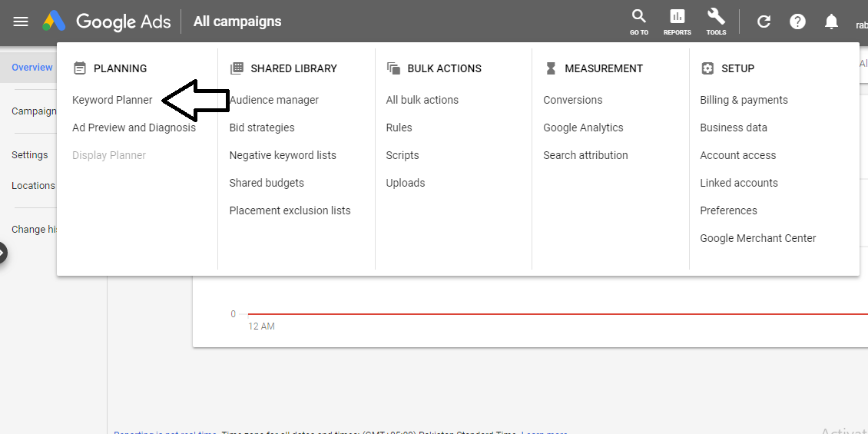Open Negative keyword lists
Screen dimensions: 868x434
tap(283, 156)
